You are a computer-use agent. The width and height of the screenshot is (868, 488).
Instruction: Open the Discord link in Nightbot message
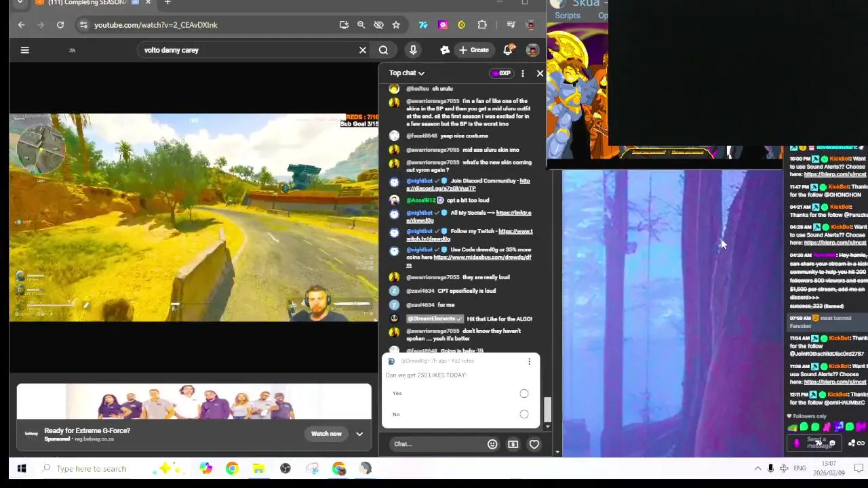(x=468, y=184)
